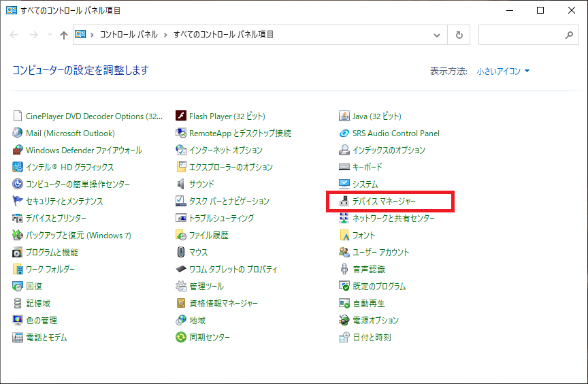The height and width of the screenshot is (384, 588).
Task: Click the Java (32 ビット) icon
Action: [344, 116]
